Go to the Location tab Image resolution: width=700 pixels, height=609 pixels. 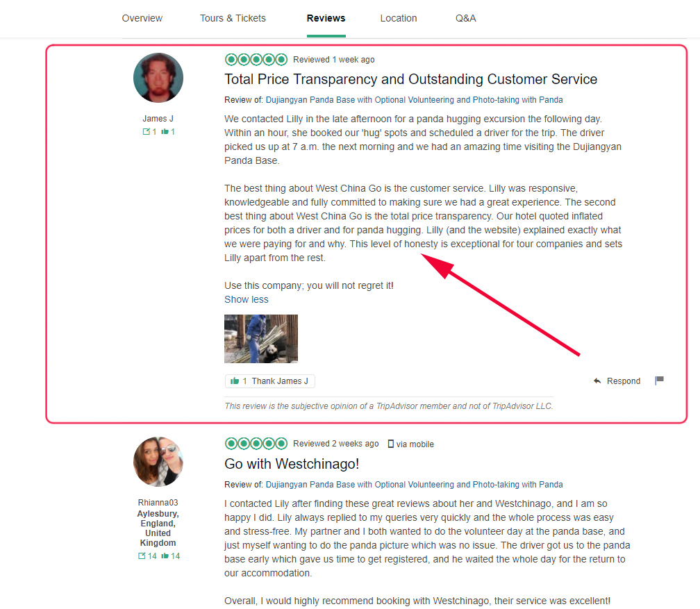399,18
